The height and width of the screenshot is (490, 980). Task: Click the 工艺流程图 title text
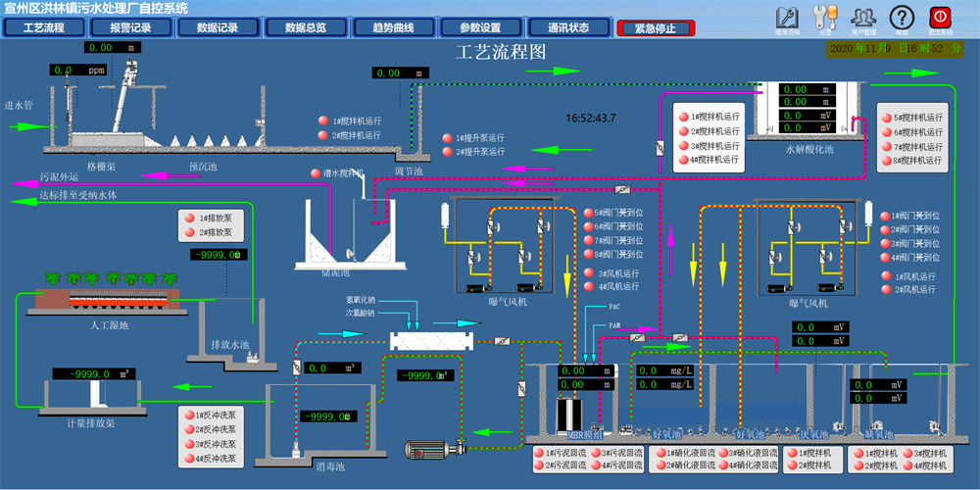(x=502, y=52)
